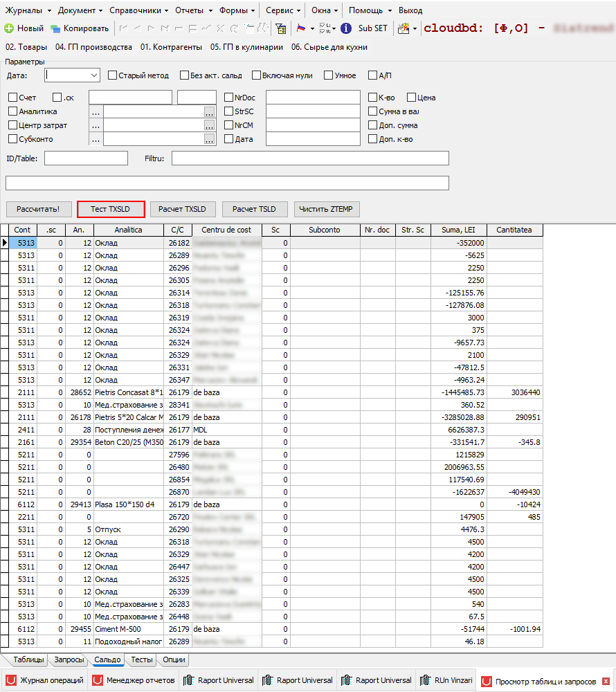This screenshot has width=616, height=692.
Task: Toggle the Без акт. сальд checkbox
Action: 184,75
